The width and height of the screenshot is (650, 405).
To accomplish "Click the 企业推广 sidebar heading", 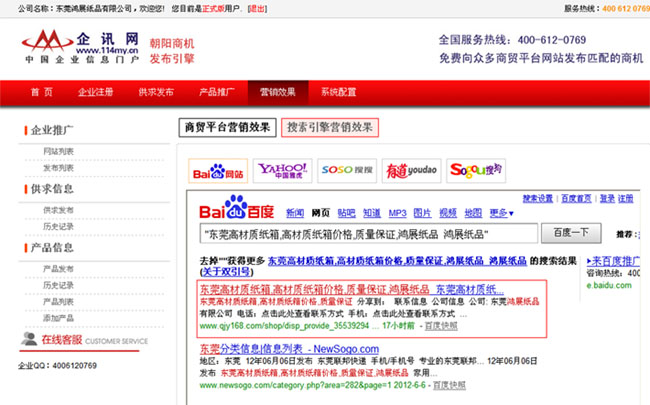I will pyautogui.click(x=52, y=130).
